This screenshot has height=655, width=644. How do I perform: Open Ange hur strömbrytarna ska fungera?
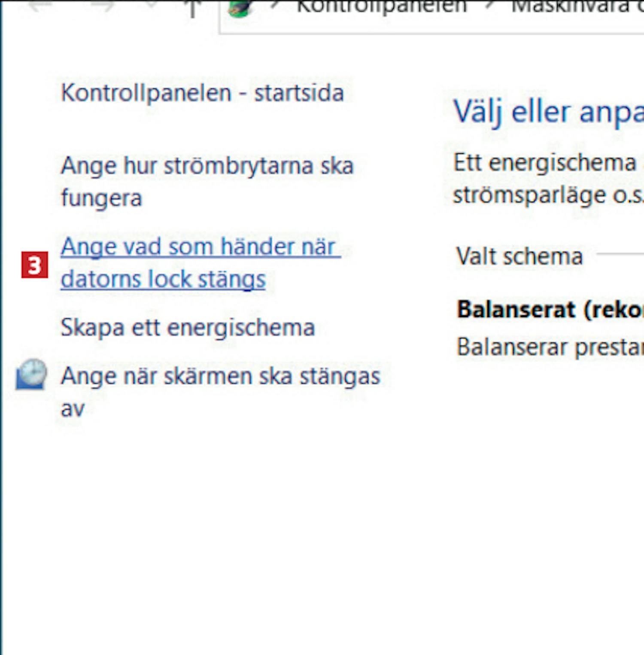pos(207,182)
